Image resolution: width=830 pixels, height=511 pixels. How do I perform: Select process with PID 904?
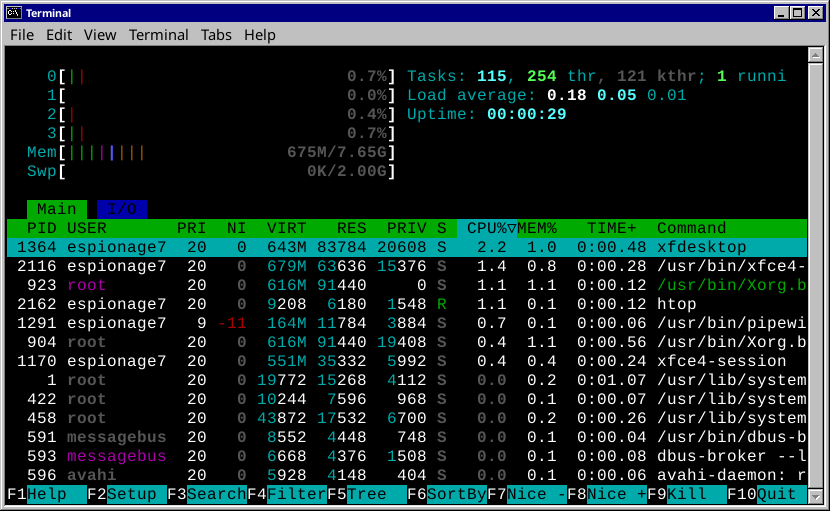click(x=407, y=342)
